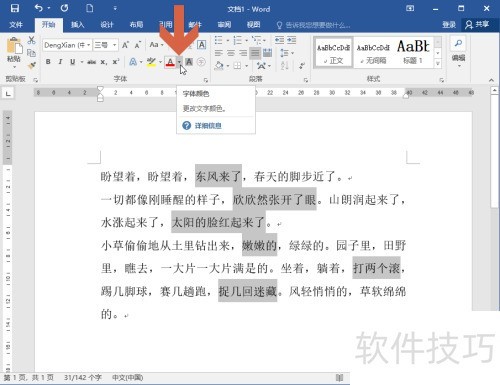Open the 三号 font size dropdown
500x385 pixels.
(105, 45)
